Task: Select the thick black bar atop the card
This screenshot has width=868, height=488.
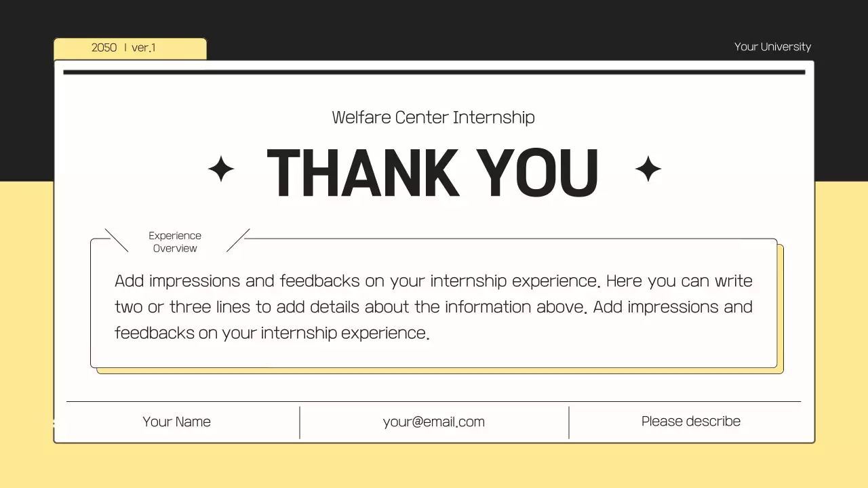Action: [x=434, y=72]
